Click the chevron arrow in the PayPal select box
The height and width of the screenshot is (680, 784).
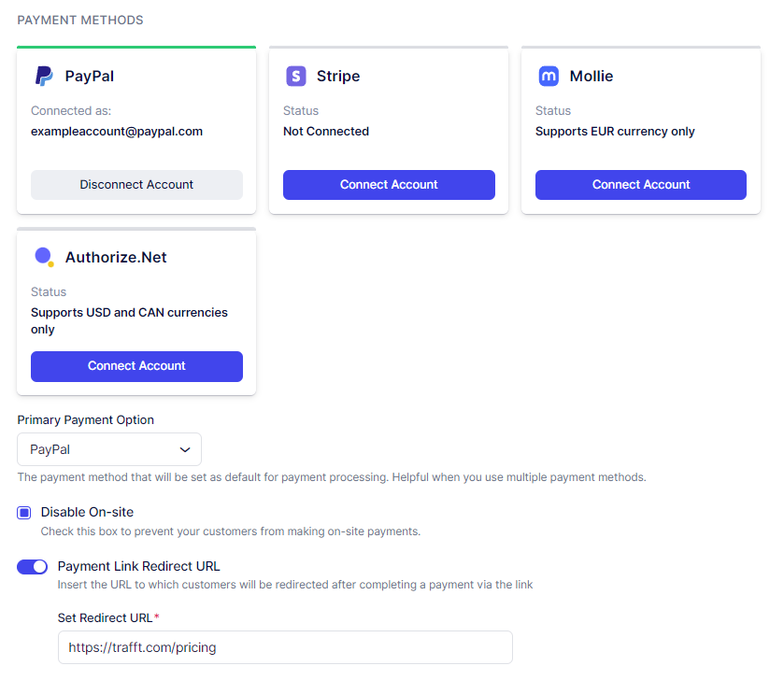tap(185, 449)
